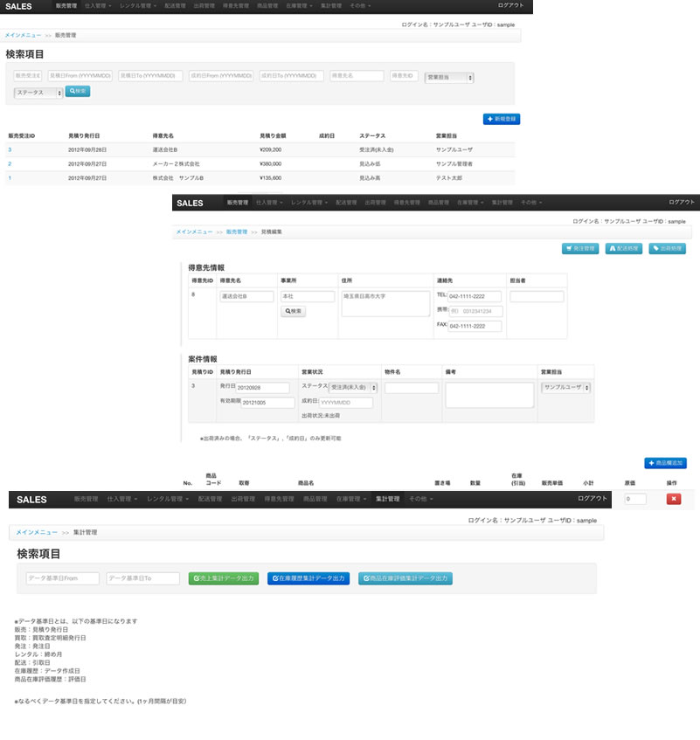Click green 売上集計データ出力 export button
This screenshot has width=700, height=740.
(224, 578)
